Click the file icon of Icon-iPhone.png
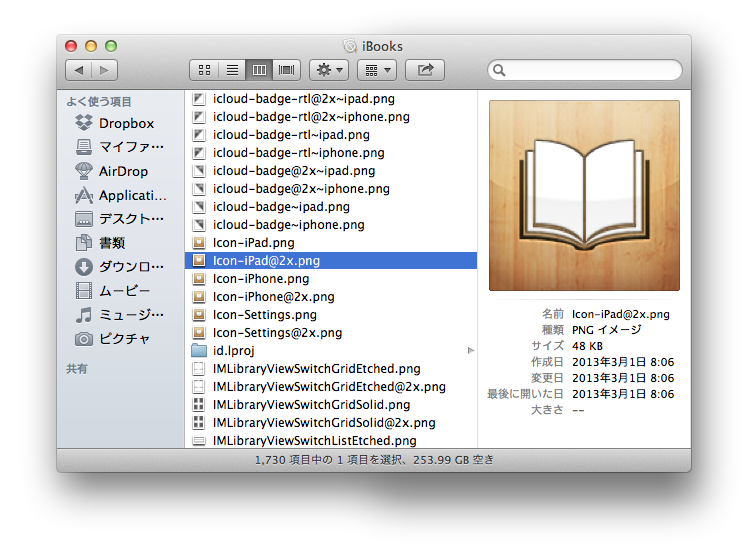The height and width of the screenshot is (551, 748). tap(198, 279)
